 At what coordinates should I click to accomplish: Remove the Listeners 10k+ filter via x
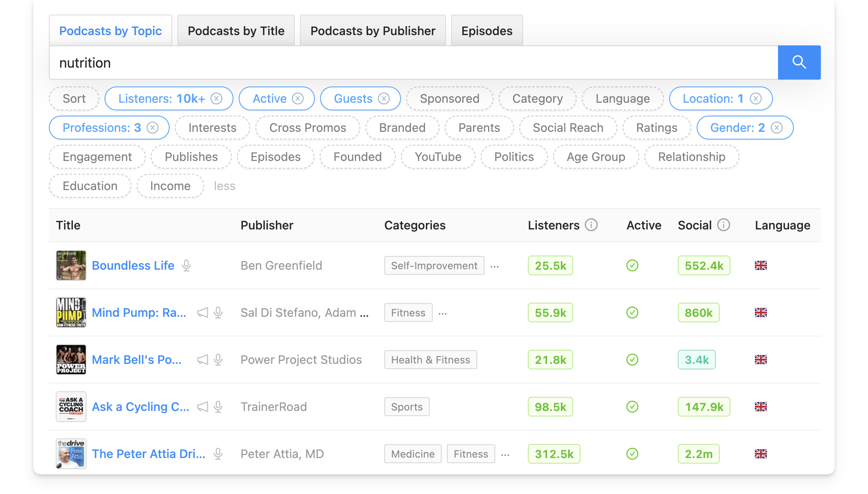(217, 99)
